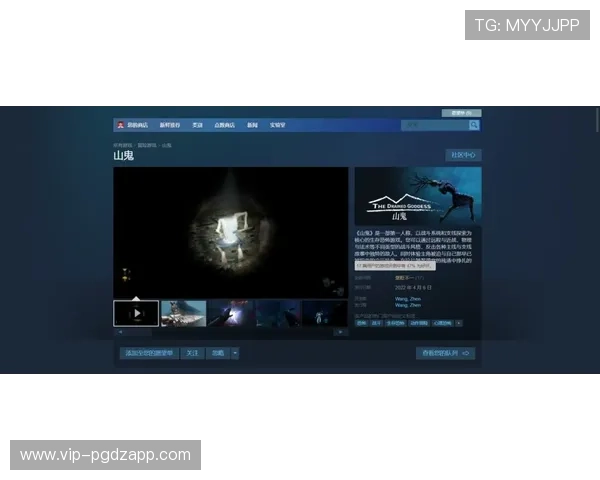
Task: Select the 战斗 tag
Action: click(x=376, y=323)
